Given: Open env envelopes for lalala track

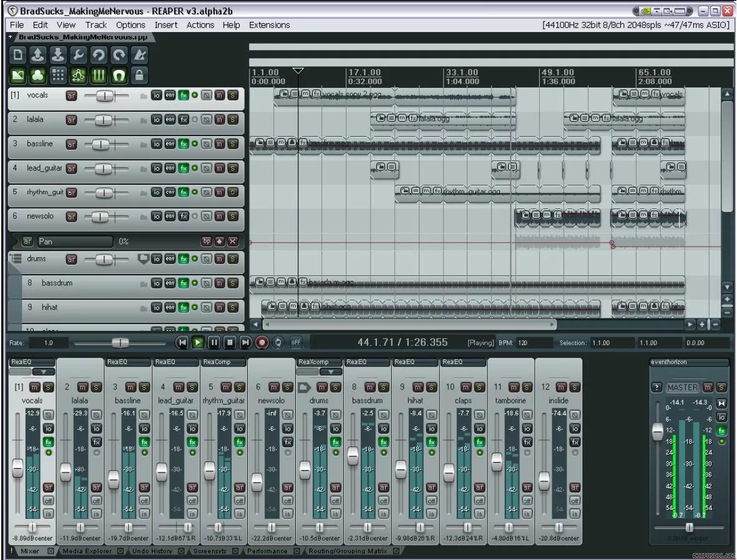Looking at the screenshot, I should click(x=170, y=119).
